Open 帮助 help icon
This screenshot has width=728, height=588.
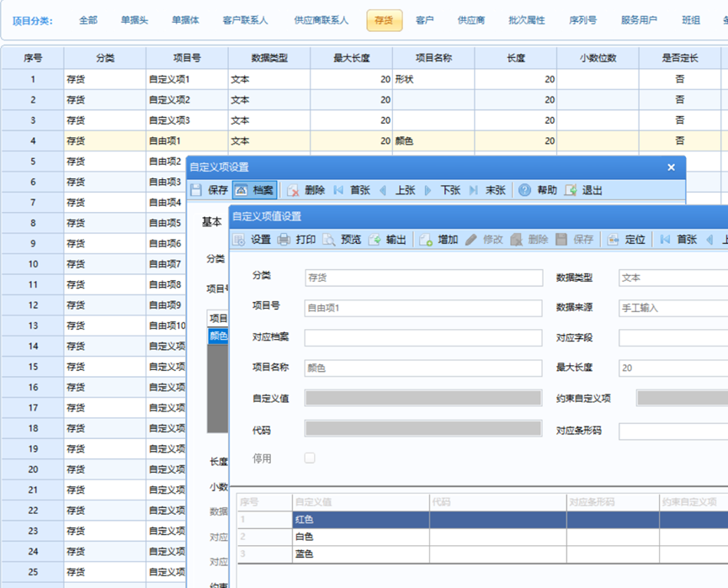click(524, 190)
